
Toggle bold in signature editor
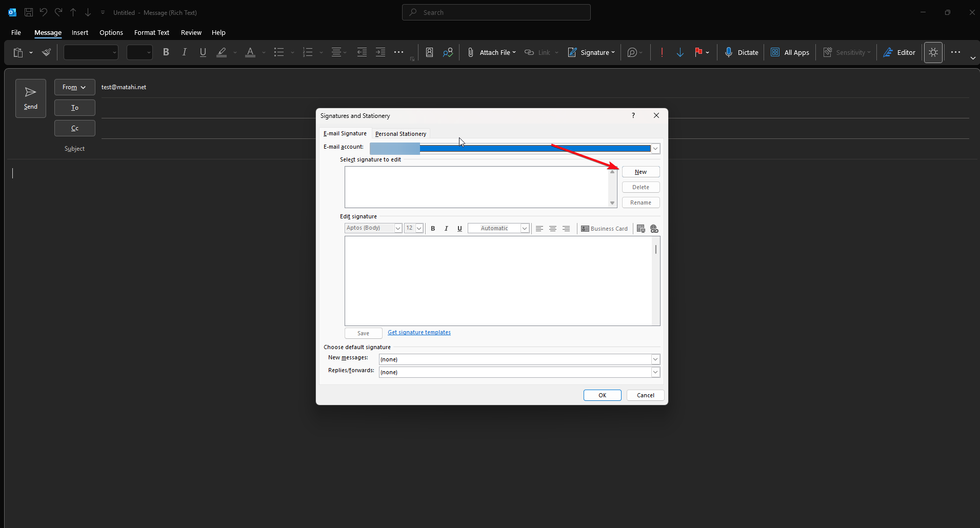[433, 229]
